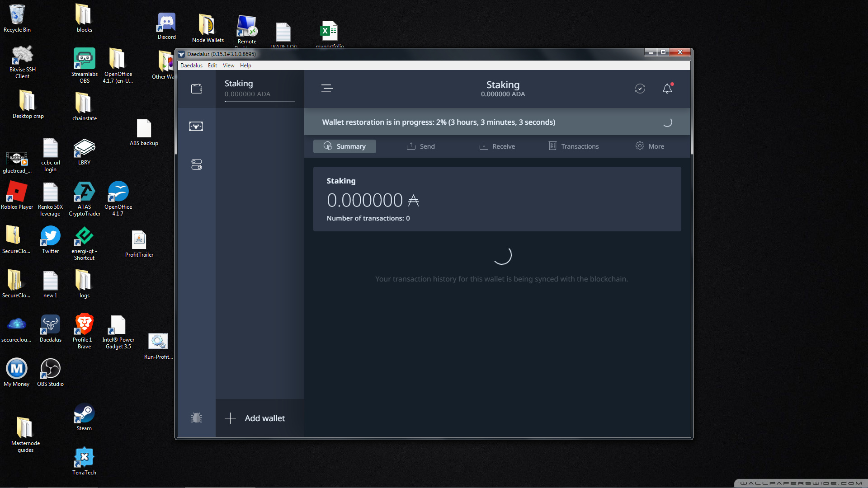868x488 pixels.
Task: Select the Summary tab
Action: 344,146
